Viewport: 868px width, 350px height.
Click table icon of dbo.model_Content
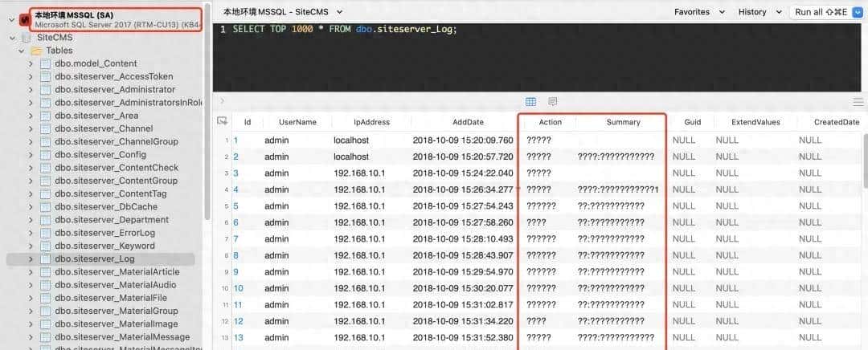tap(45, 63)
